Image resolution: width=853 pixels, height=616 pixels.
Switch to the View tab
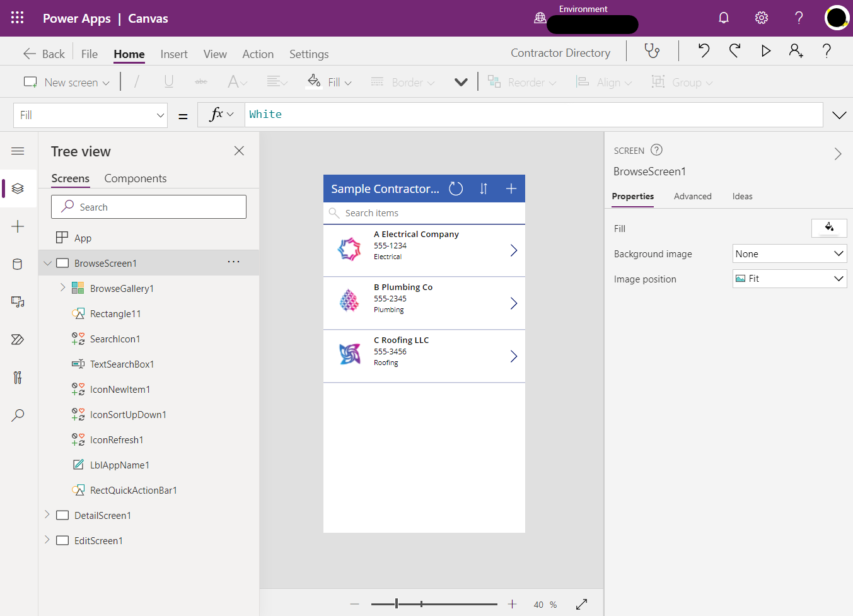[x=215, y=54]
